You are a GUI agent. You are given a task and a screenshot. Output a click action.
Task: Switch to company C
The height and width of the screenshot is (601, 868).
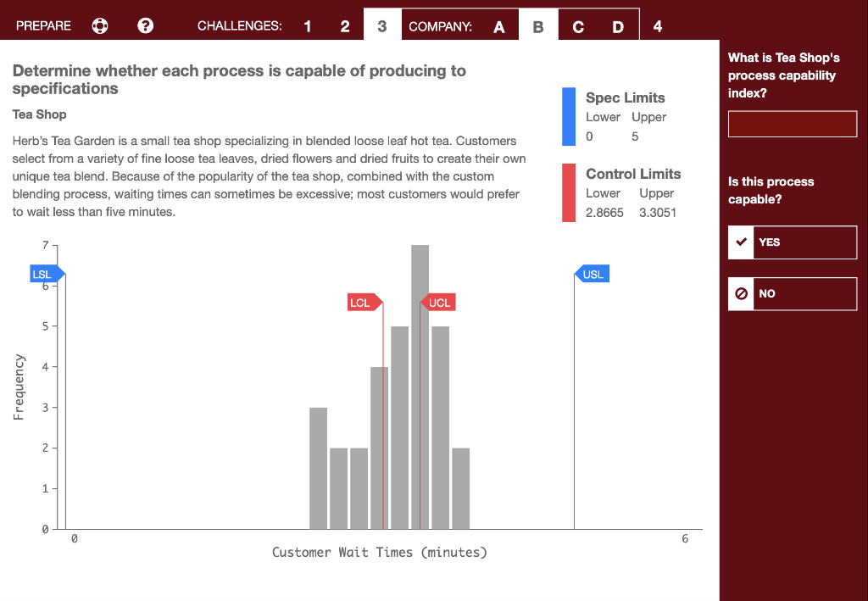(x=578, y=26)
